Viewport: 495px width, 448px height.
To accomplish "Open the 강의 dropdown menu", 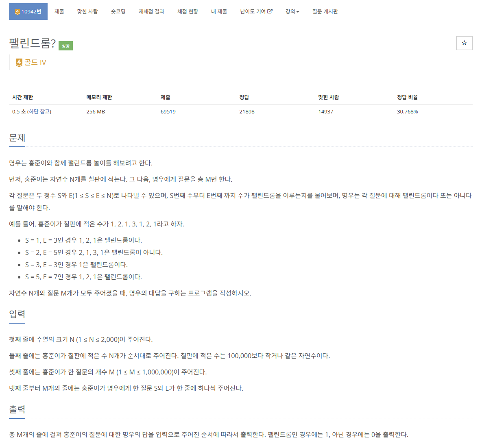I will click(x=292, y=11).
